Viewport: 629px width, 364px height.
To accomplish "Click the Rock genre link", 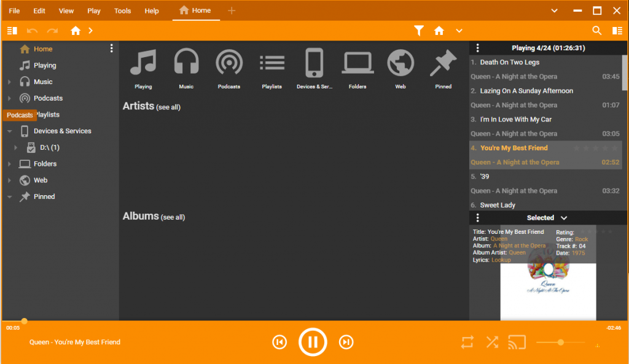I will click(x=581, y=239).
